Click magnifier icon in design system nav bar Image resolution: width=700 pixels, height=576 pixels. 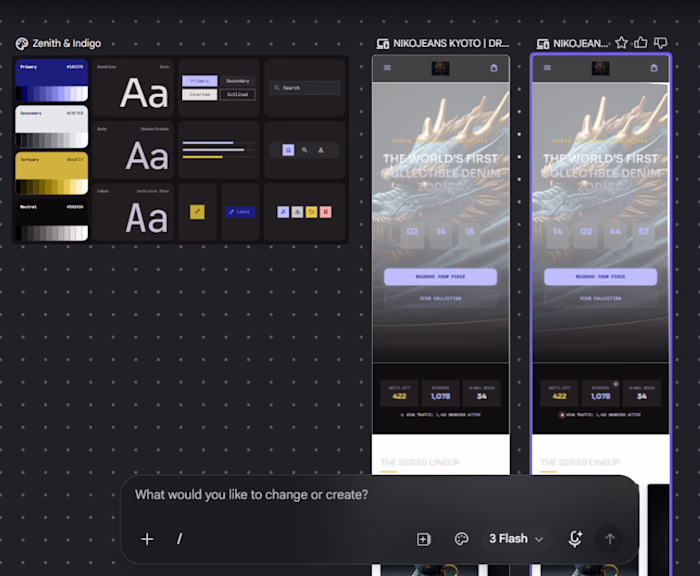(304, 150)
